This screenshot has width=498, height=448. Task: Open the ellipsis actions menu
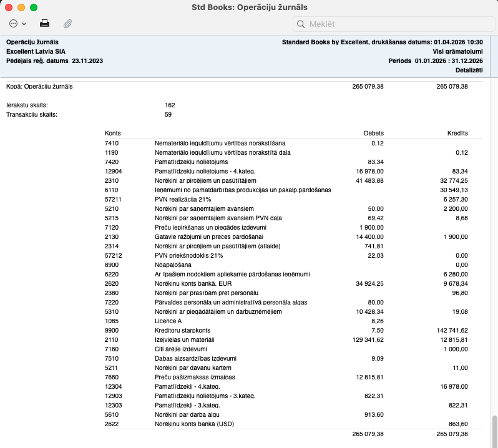click(14, 24)
